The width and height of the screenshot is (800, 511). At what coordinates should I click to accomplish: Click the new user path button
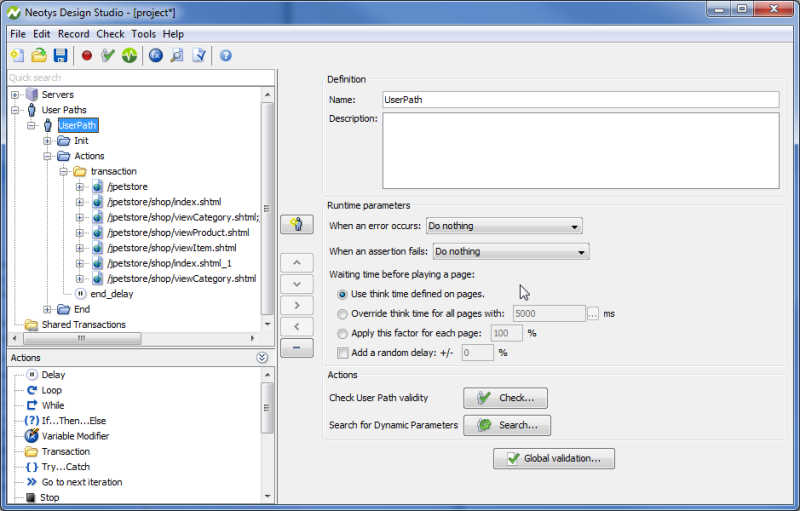pyautogui.click(x=296, y=225)
